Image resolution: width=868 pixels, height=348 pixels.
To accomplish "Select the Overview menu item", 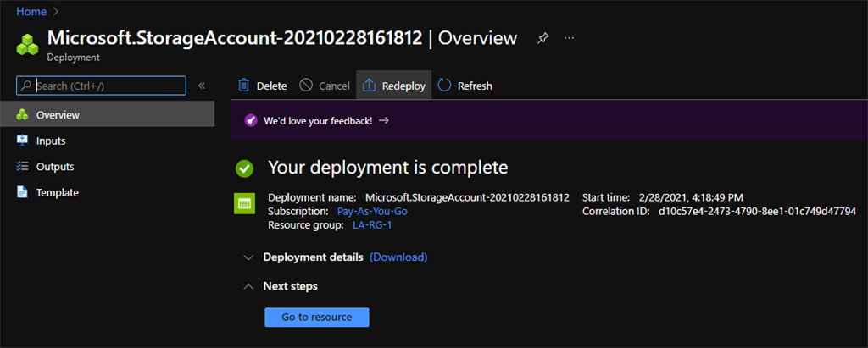I will [x=58, y=114].
